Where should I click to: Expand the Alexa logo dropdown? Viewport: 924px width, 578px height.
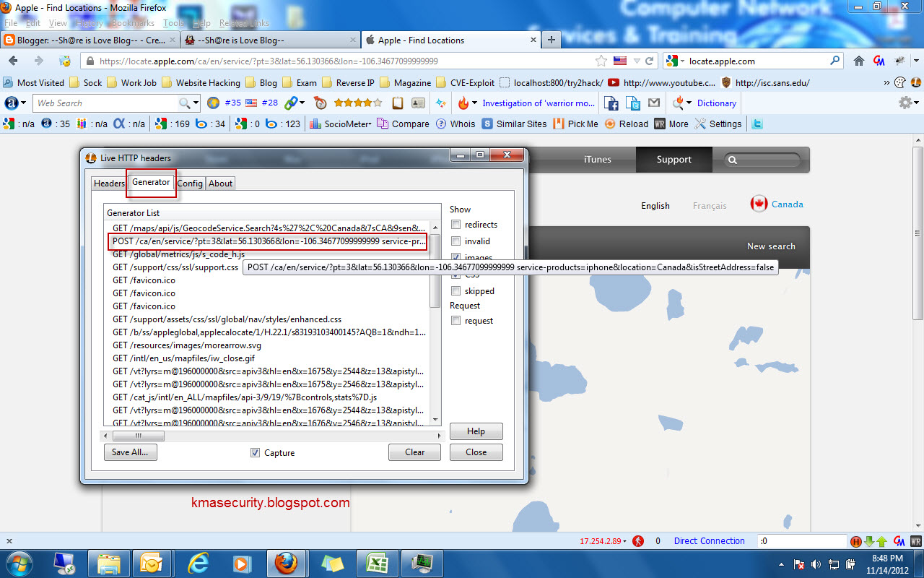click(14, 103)
